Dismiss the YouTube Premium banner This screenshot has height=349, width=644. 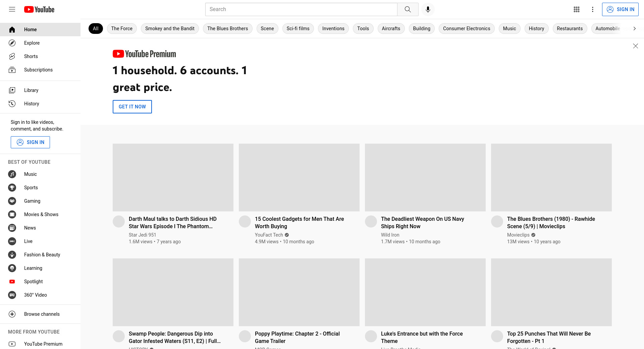click(x=635, y=46)
